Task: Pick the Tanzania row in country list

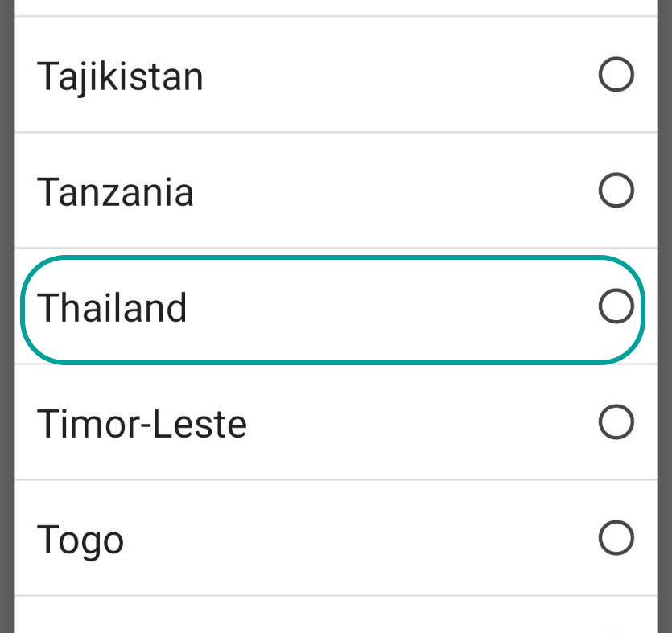Action: click(x=336, y=190)
